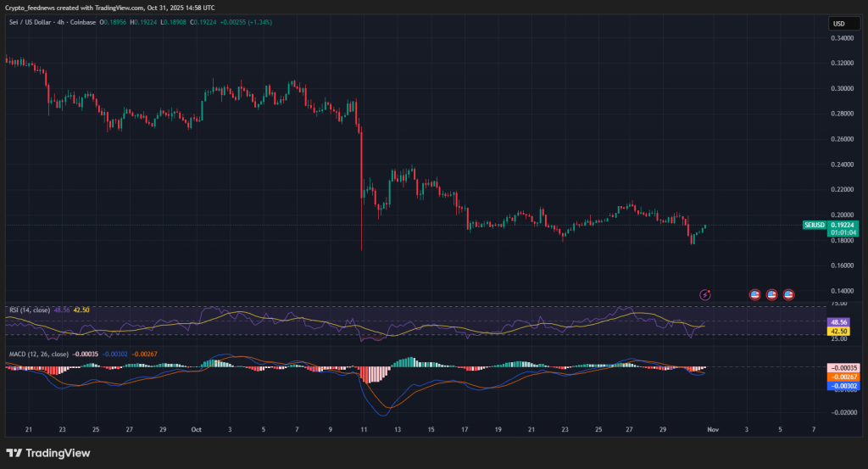
Task: Click the purple lightning bolt event icon
Action: (x=705, y=294)
